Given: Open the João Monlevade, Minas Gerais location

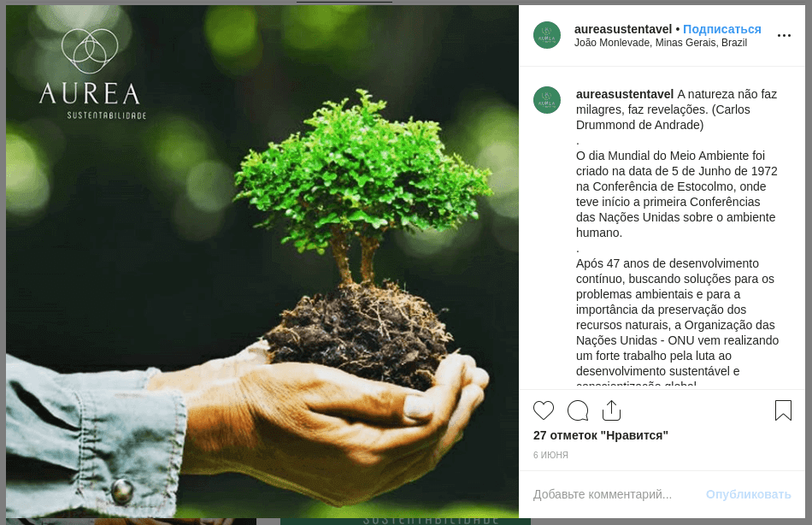Looking at the screenshot, I should coord(660,43).
